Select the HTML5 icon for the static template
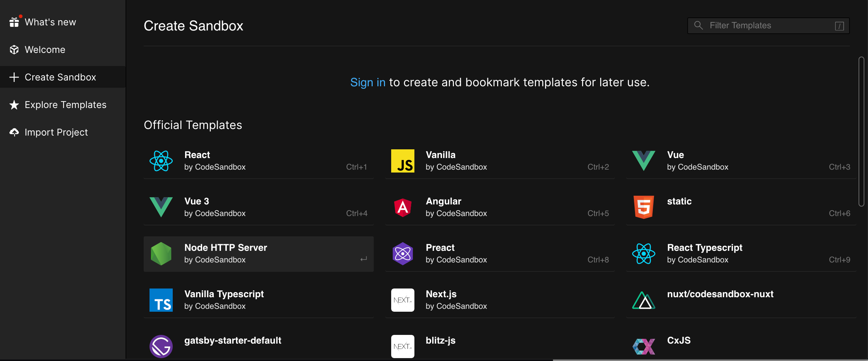Viewport: 868px width, 361px height. [x=644, y=207]
